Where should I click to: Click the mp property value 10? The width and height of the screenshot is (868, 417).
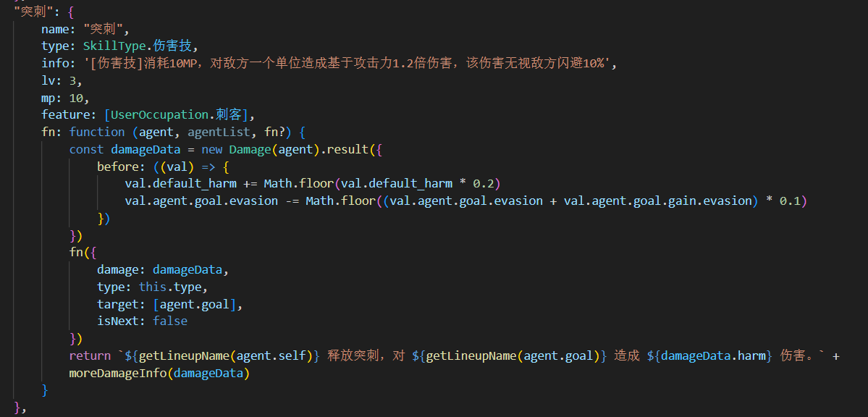pyautogui.click(x=76, y=98)
